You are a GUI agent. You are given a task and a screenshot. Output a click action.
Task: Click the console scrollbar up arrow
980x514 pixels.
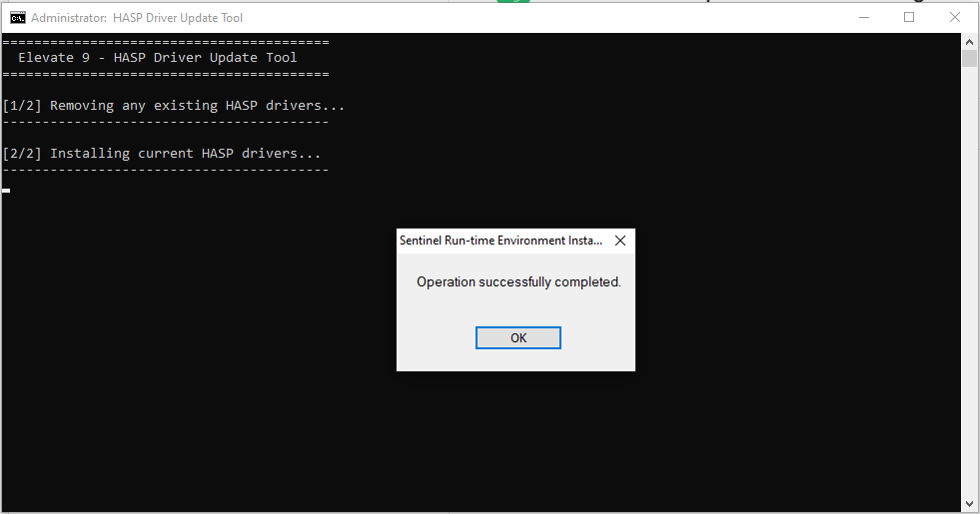pos(969,42)
